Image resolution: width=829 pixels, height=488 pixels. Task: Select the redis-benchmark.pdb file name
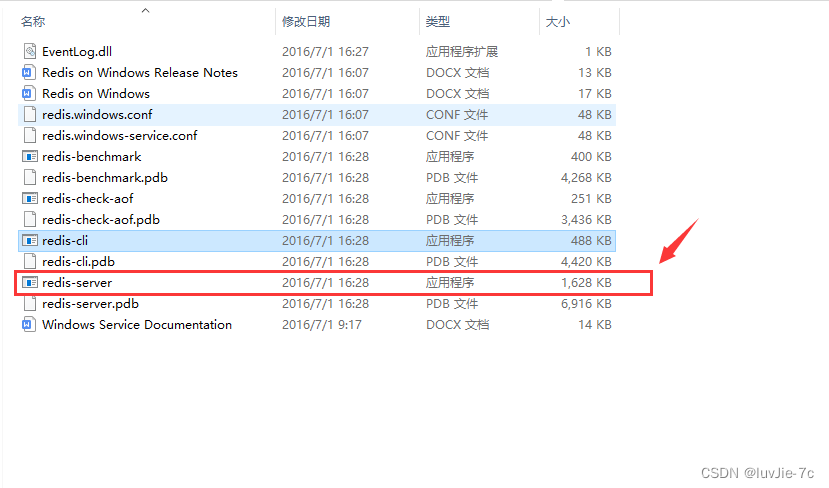coord(105,177)
